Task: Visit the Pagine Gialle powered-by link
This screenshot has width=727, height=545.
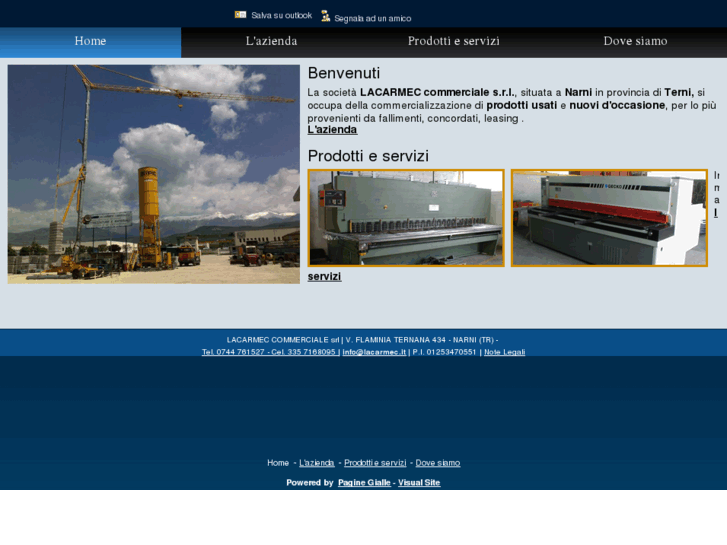Action: pyautogui.click(x=364, y=483)
